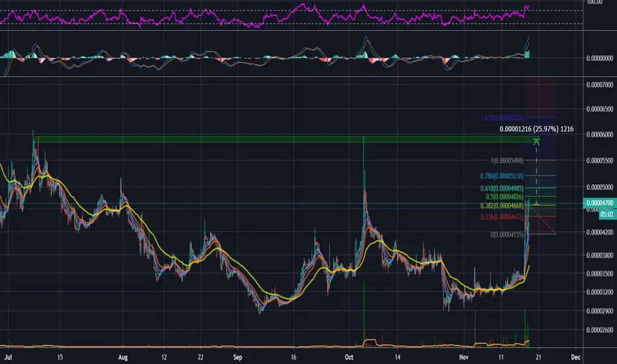This screenshot has width=617, height=364.
Task: Click the 11 date label after Nov
Action: point(501,357)
